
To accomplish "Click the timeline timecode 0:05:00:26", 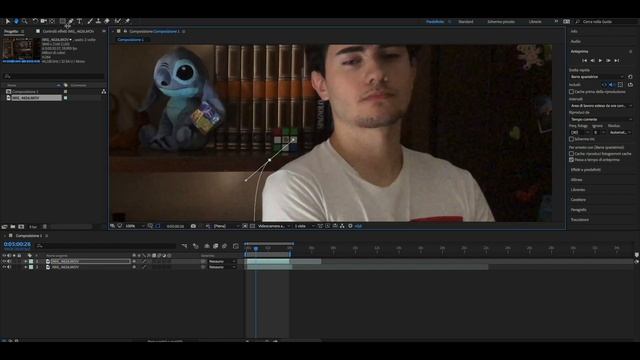I will pyautogui.click(x=17, y=244).
